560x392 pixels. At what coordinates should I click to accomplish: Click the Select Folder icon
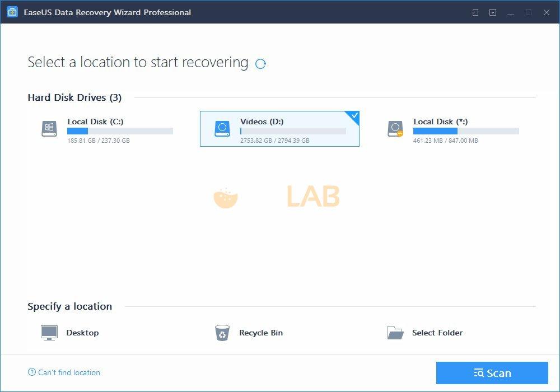[395, 333]
